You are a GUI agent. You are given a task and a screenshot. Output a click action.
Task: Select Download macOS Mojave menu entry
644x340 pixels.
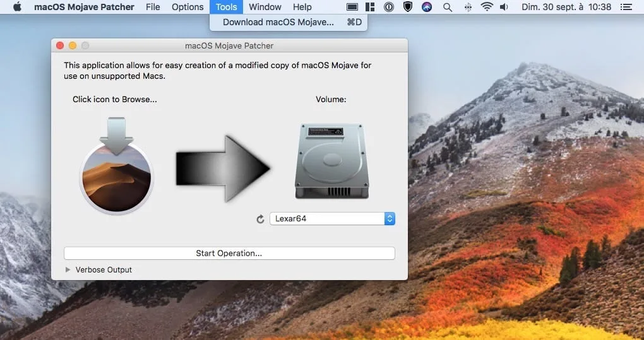point(289,22)
